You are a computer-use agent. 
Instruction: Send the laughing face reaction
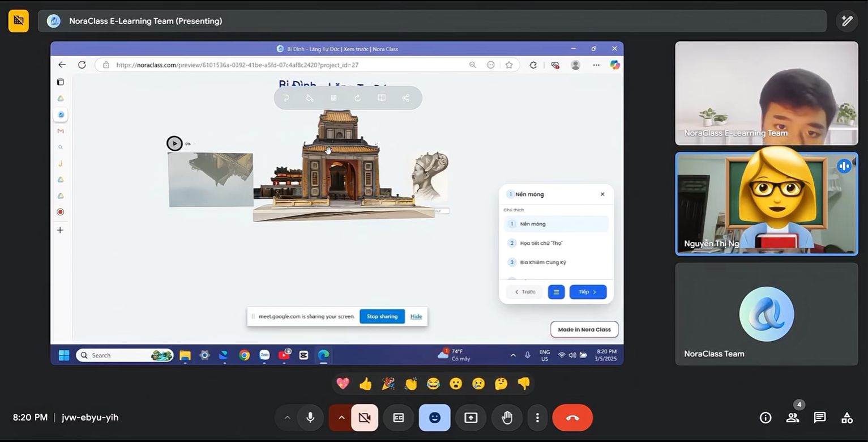pyautogui.click(x=433, y=384)
